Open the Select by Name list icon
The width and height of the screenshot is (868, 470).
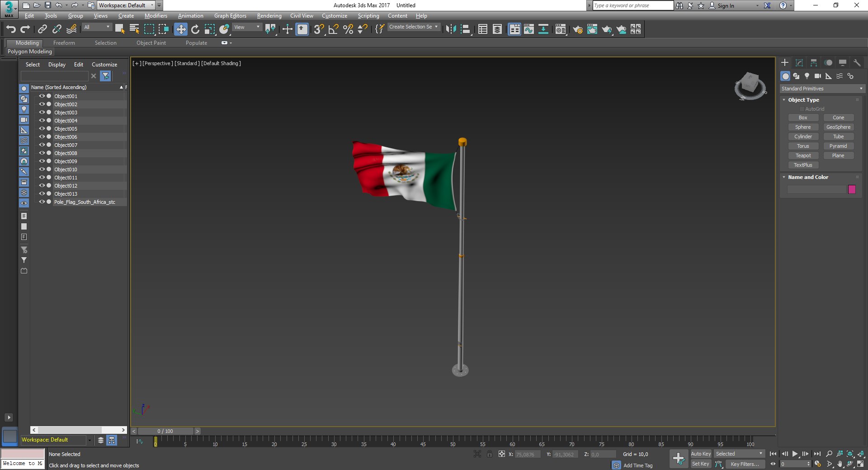[x=134, y=29]
